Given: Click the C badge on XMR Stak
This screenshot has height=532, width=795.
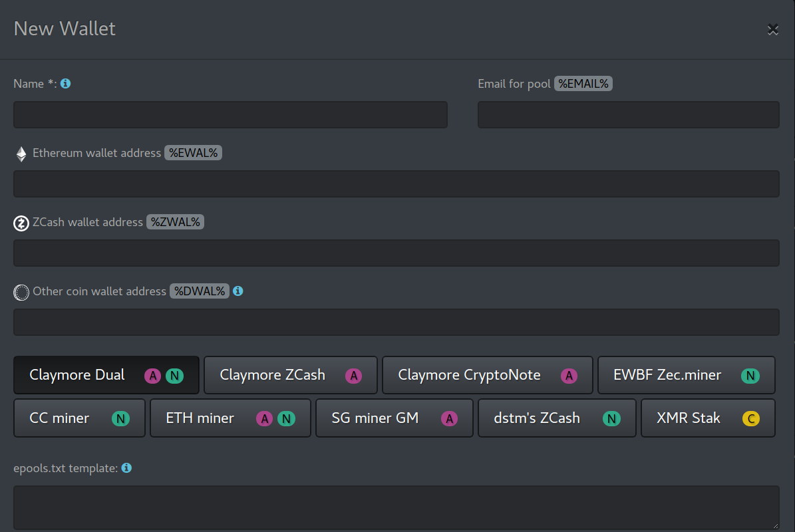Looking at the screenshot, I should tap(751, 418).
